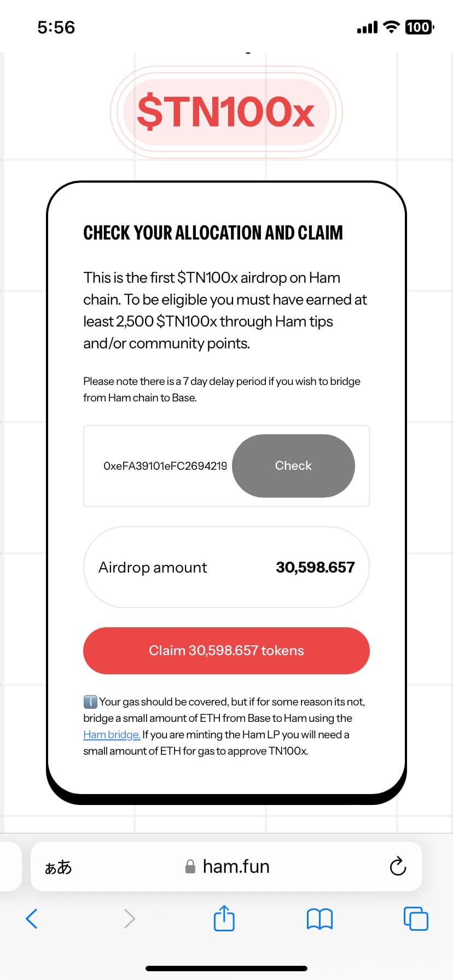Focus the wallet address input field
The width and height of the screenshot is (453, 980).
165,466
